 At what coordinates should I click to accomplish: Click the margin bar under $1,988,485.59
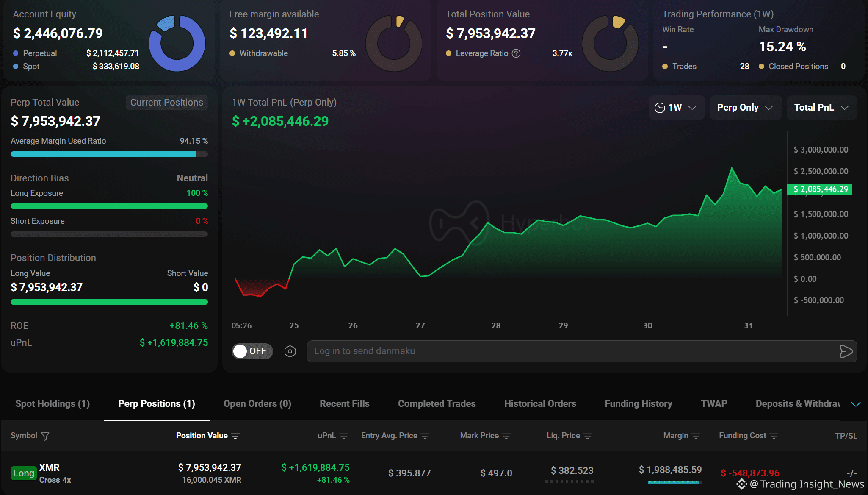pos(674,482)
